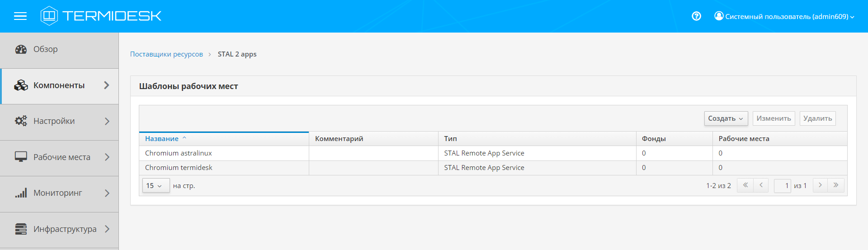
Task: Open the hamburger navigation menu
Action: click(20, 16)
